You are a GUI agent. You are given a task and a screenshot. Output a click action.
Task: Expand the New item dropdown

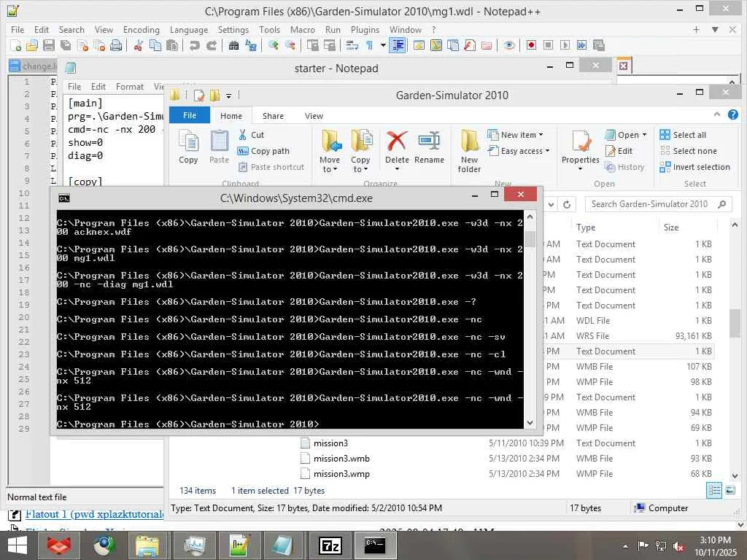(x=516, y=135)
